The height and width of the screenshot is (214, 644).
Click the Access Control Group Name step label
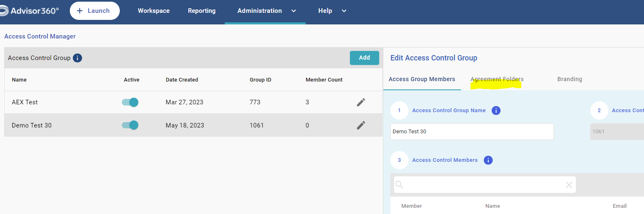[449, 111]
